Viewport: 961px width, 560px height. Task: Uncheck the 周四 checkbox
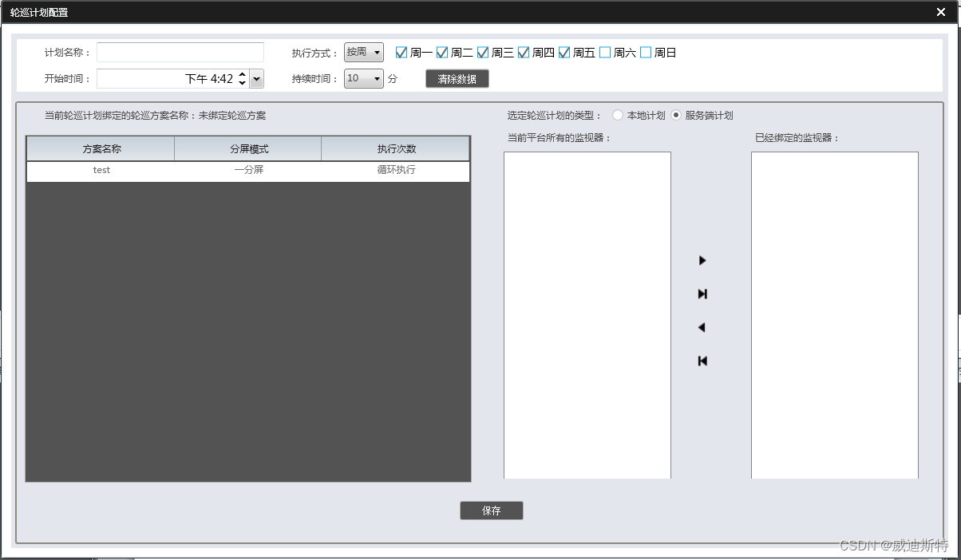pyautogui.click(x=524, y=53)
